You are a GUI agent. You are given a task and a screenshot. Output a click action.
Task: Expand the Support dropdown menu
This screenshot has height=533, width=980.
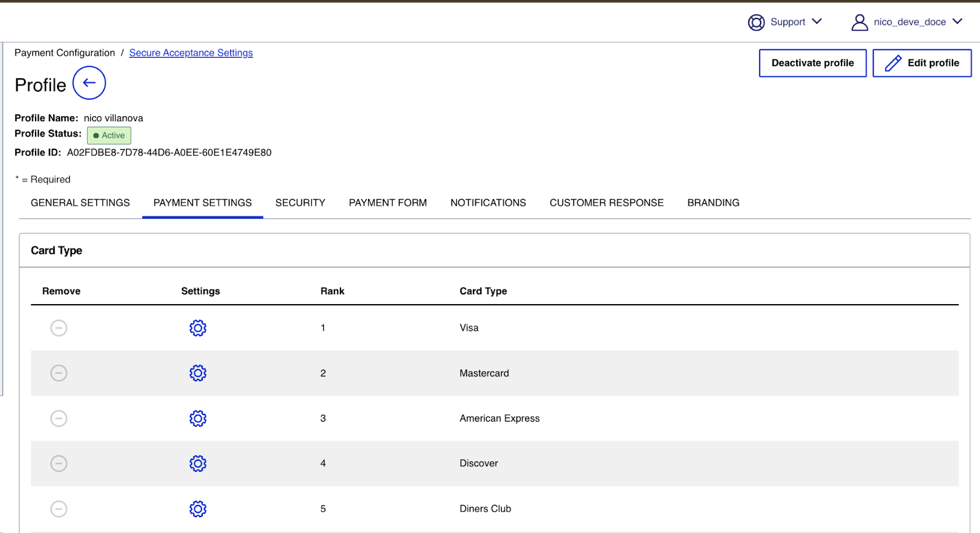(785, 22)
